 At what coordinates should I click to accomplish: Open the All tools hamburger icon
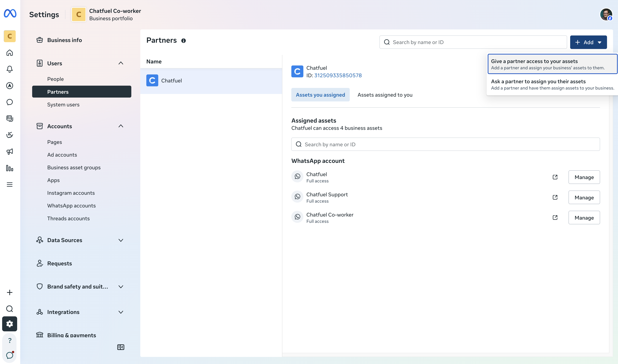tap(10, 184)
